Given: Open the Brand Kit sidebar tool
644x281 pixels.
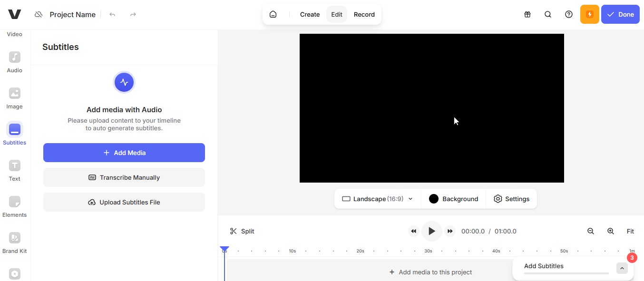Looking at the screenshot, I should click(15, 242).
